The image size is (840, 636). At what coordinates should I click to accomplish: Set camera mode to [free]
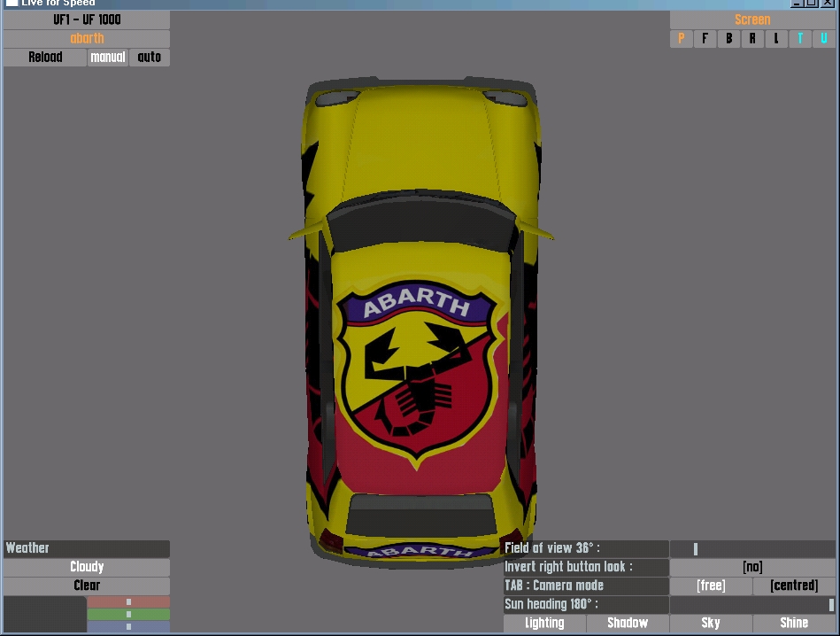pos(711,586)
